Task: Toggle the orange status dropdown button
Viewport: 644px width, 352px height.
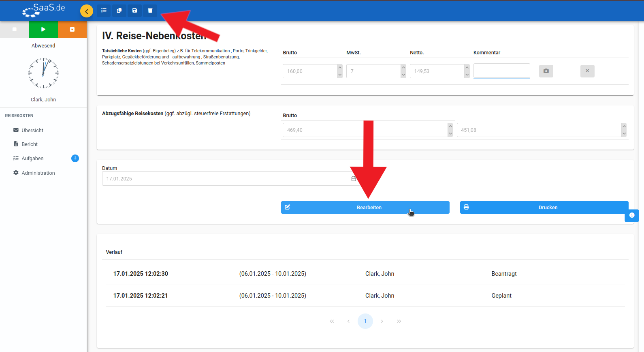Action: pos(72,29)
